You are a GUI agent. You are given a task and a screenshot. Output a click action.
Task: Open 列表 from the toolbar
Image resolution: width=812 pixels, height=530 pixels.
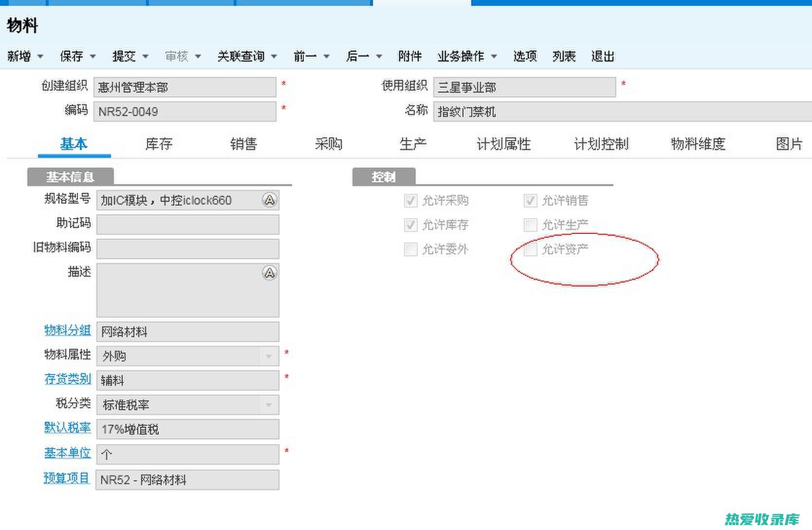(564, 57)
